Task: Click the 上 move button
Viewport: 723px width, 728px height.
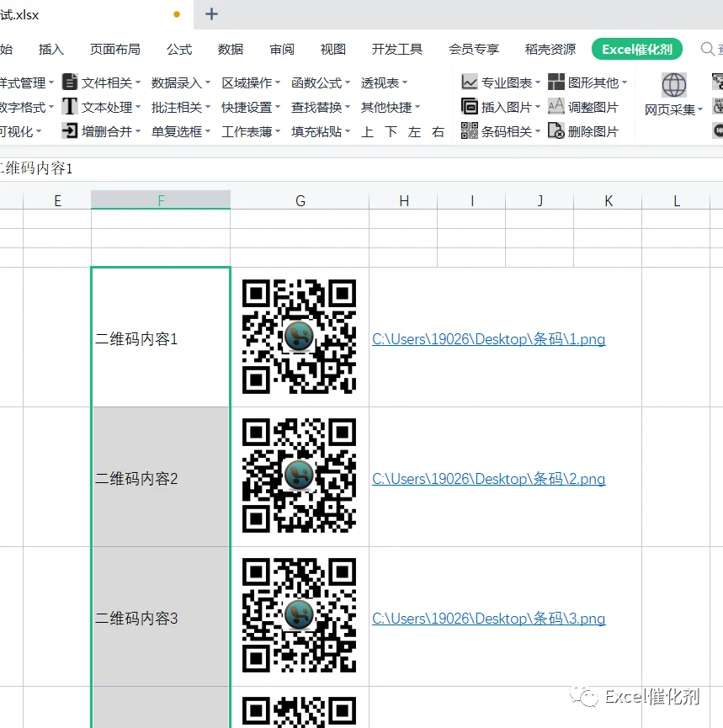Action: (367, 132)
